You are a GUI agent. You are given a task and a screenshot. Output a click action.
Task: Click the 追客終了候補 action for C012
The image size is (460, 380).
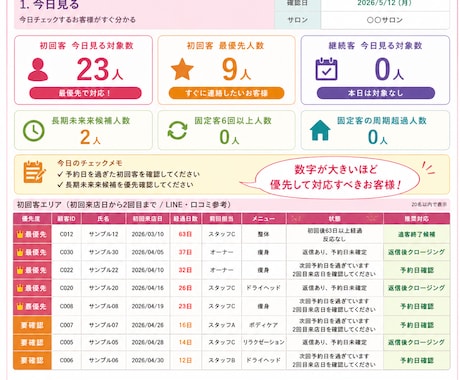pyautogui.click(x=416, y=234)
